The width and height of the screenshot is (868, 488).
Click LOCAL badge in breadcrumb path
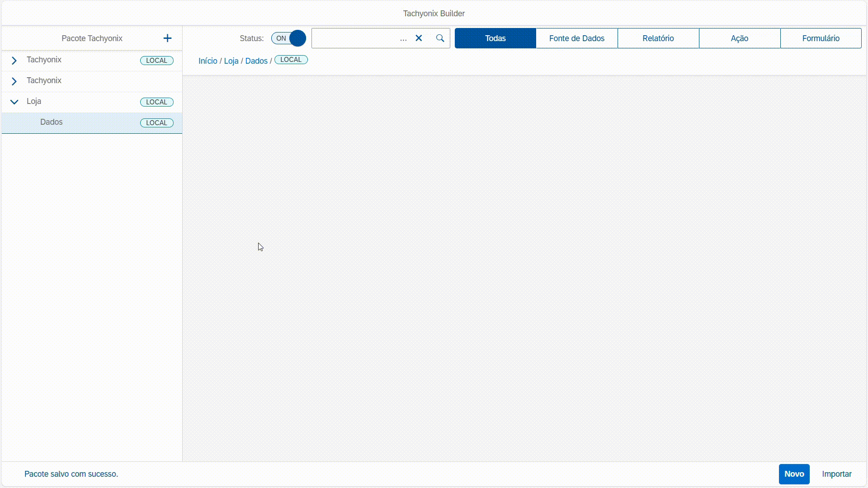coord(291,60)
